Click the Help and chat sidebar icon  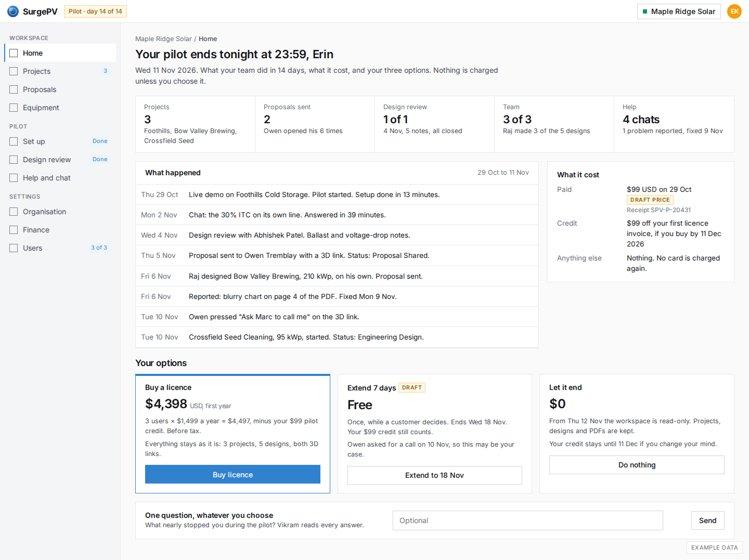14,178
